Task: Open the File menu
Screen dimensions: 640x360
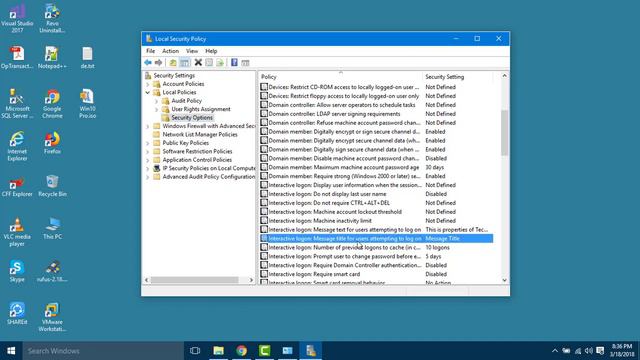Action: pos(151,51)
